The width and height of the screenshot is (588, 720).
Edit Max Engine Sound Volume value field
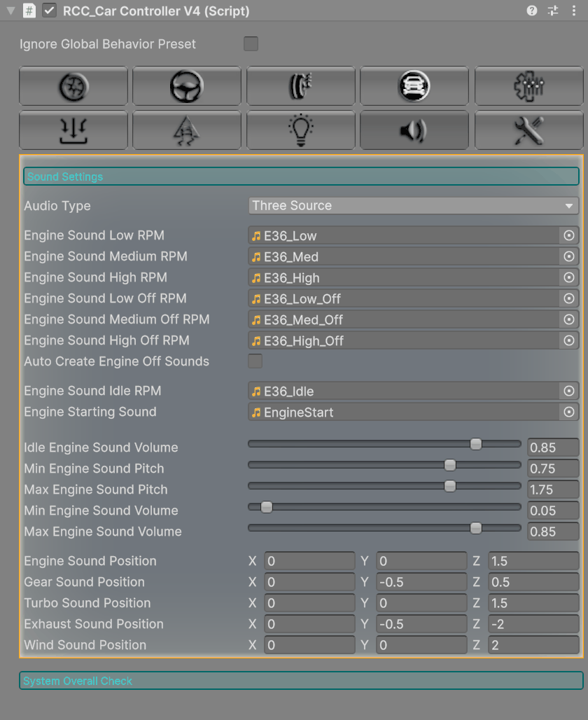(x=553, y=532)
